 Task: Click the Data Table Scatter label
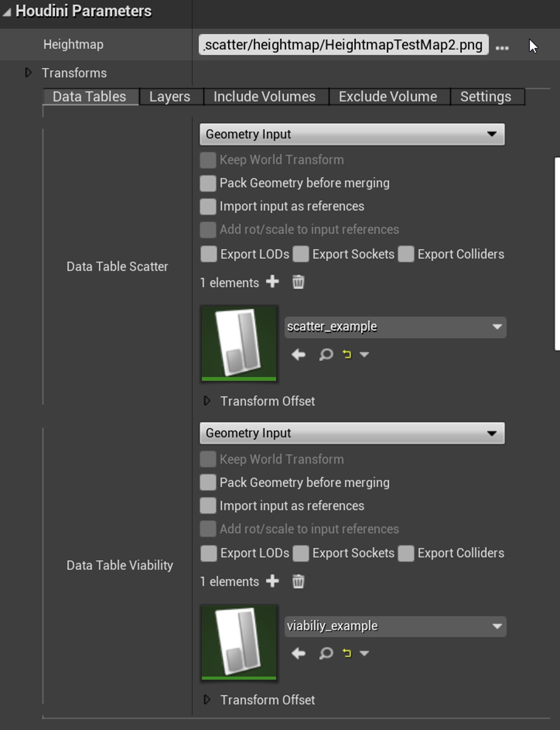tap(117, 266)
